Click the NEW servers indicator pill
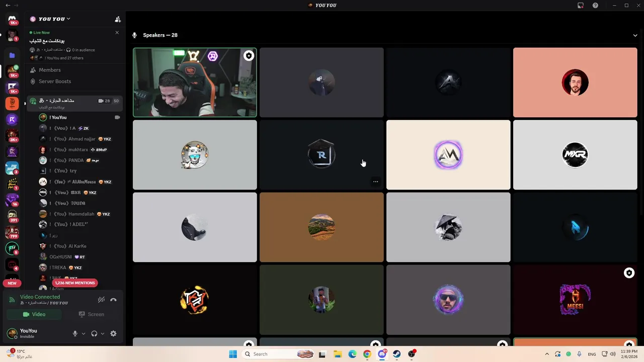 click(x=12, y=283)
